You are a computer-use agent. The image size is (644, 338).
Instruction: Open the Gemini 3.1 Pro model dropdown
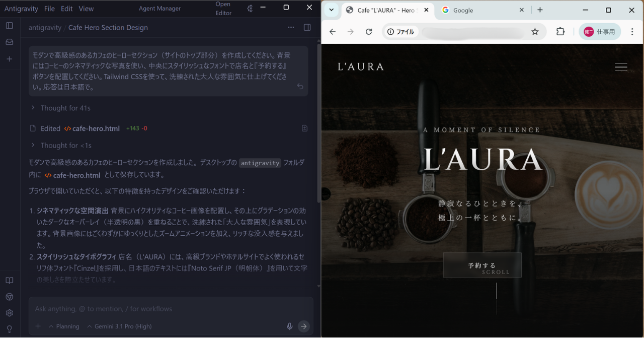(x=119, y=326)
